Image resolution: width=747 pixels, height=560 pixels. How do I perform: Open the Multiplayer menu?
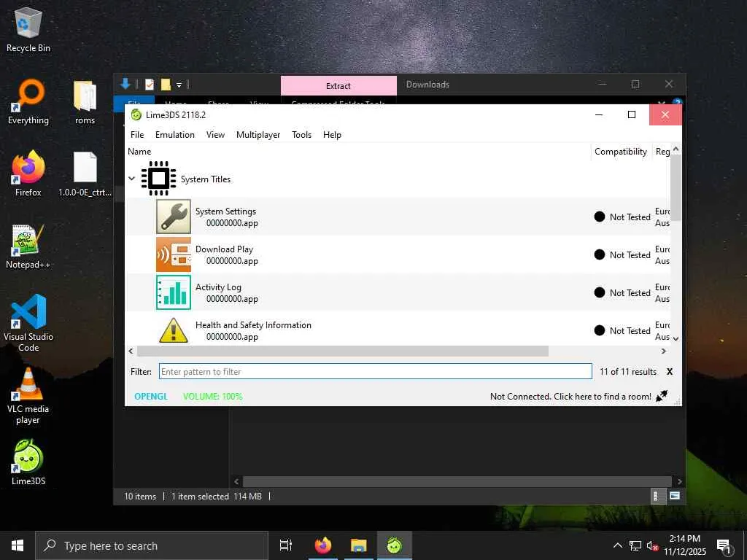point(258,135)
